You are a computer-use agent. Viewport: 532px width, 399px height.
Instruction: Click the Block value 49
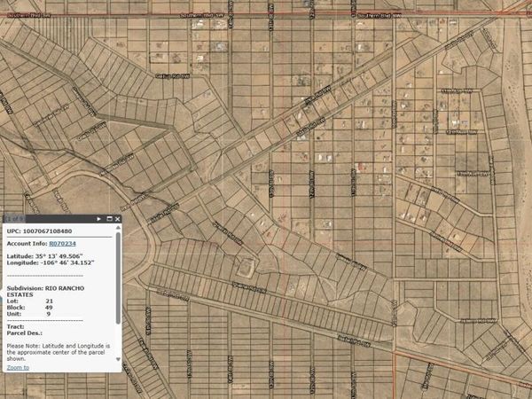point(49,308)
